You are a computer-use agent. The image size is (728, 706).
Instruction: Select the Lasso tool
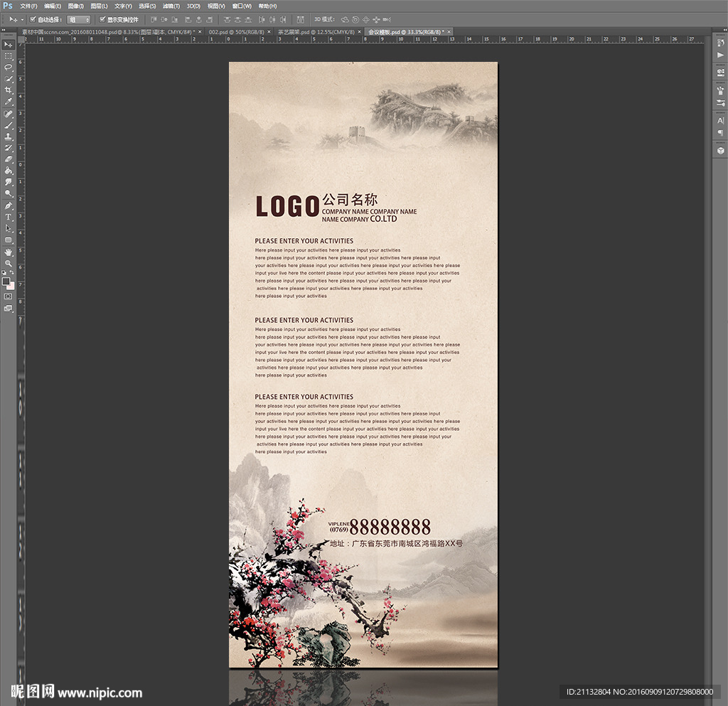(x=9, y=67)
